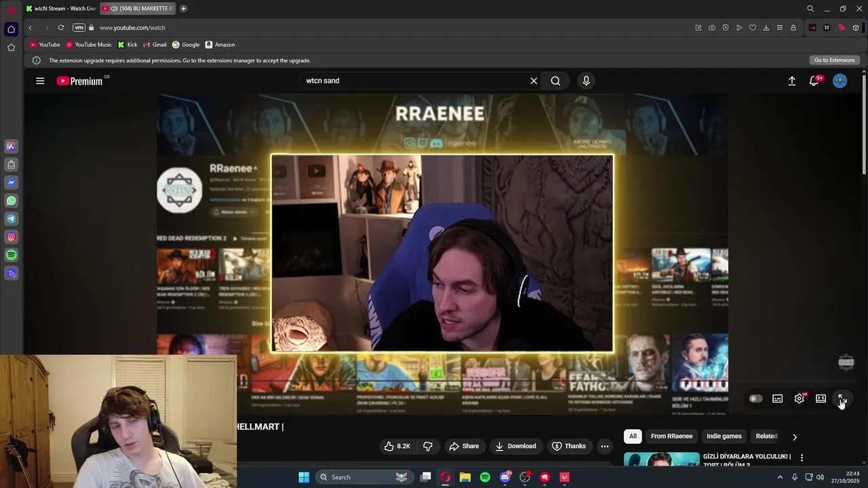Image resolution: width=868 pixels, height=488 pixels.
Task: Take a snapshot with camera toolbar icon
Action: [x=711, y=28]
